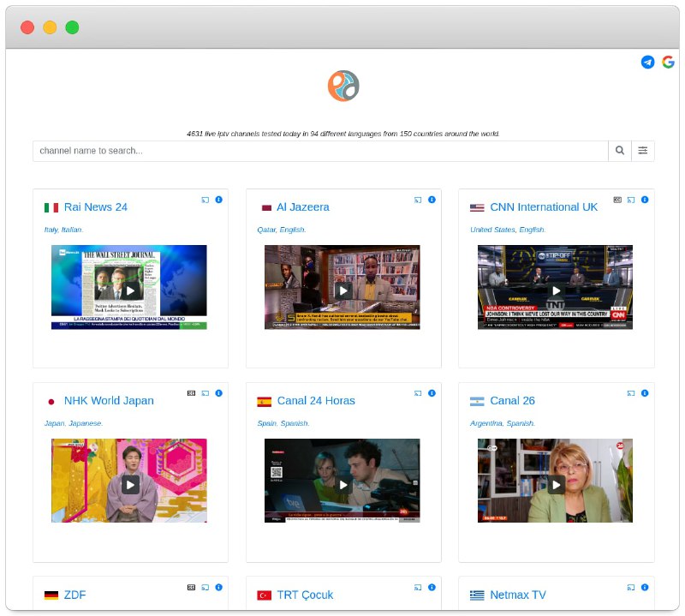Open NHK World Japan program guide icon
The image size is (685, 616).
191,393
